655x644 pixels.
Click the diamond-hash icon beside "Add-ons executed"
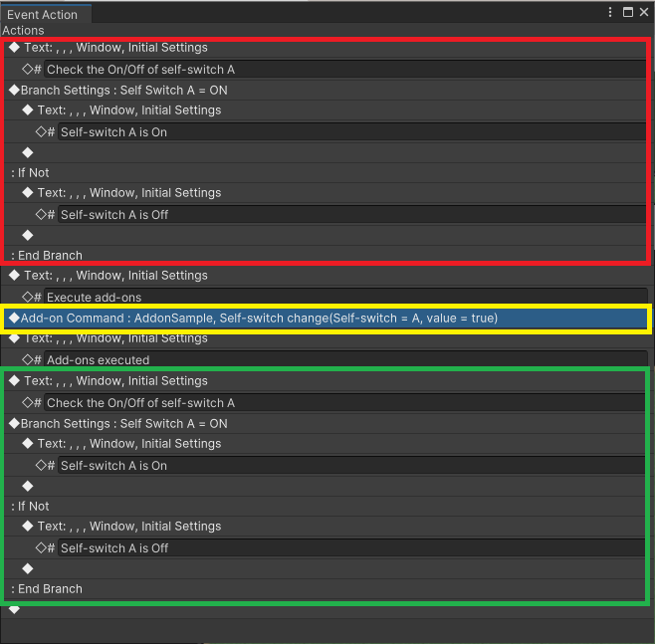32,359
